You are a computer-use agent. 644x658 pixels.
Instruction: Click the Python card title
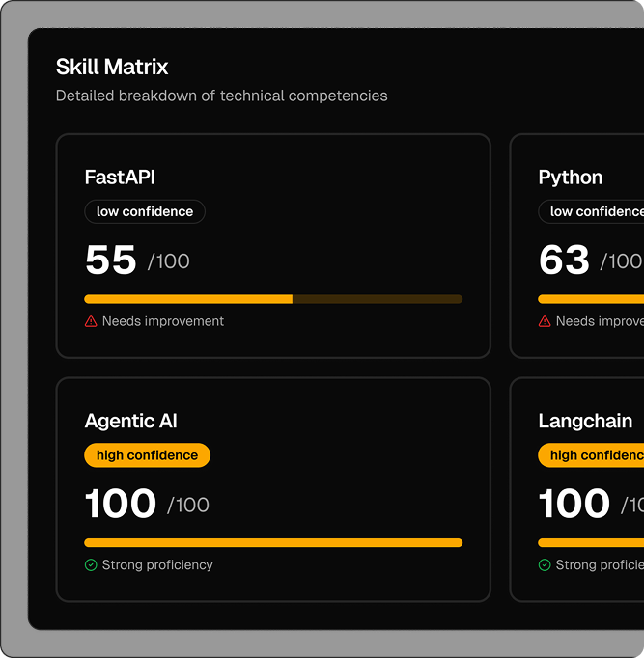571,178
